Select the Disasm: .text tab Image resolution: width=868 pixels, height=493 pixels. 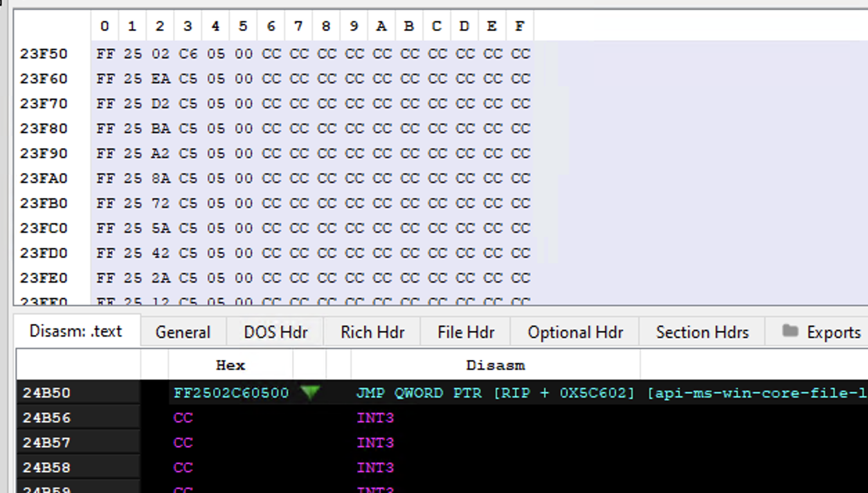76,331
